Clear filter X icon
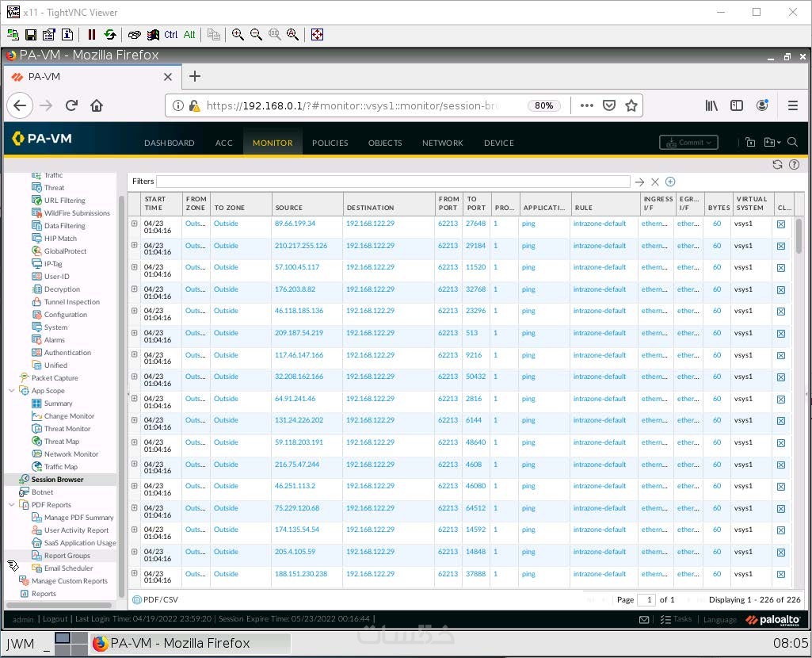Screen dimensions: 812x658 point(655,182)
